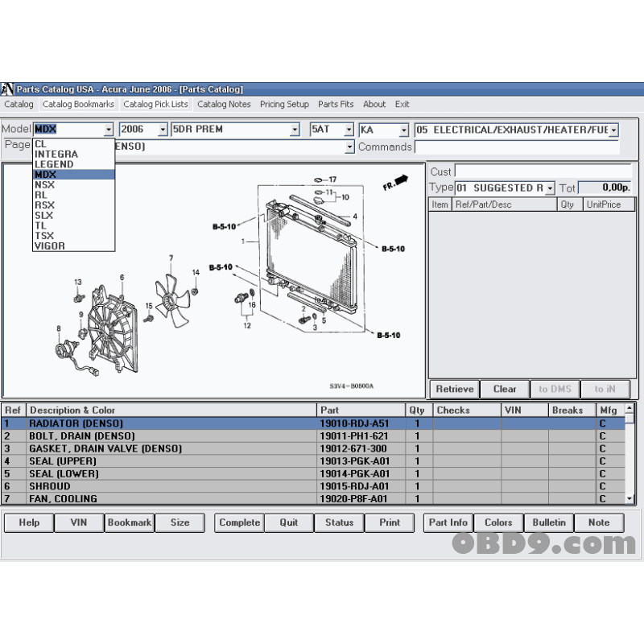Open the Parts Fits menu
Image resolution: width=644 pixels, height=644 pixels.
(336, 105)
